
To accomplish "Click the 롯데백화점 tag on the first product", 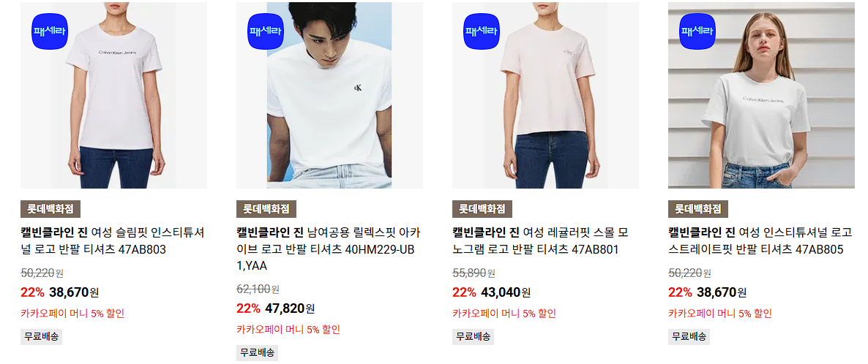I will 50,209.
